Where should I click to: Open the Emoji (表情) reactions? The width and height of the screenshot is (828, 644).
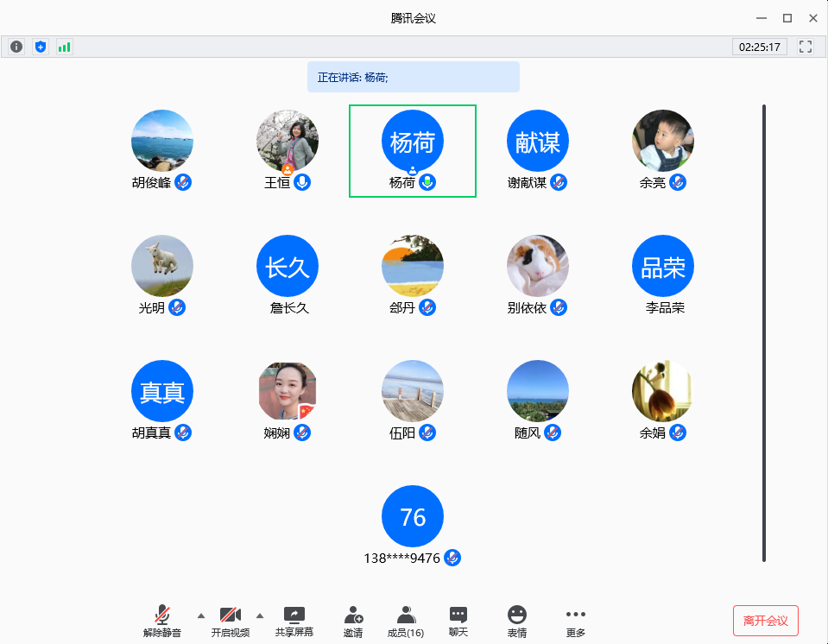point(517,621)
